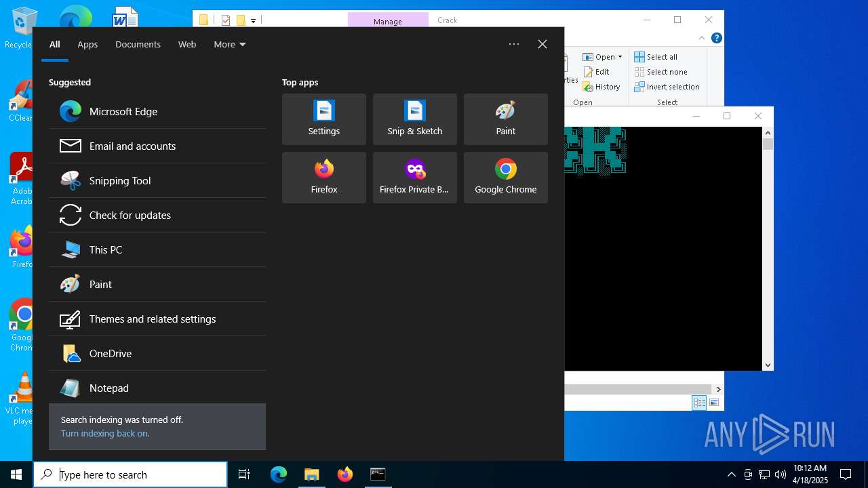Open the notification center

click(x=846, y=474)
